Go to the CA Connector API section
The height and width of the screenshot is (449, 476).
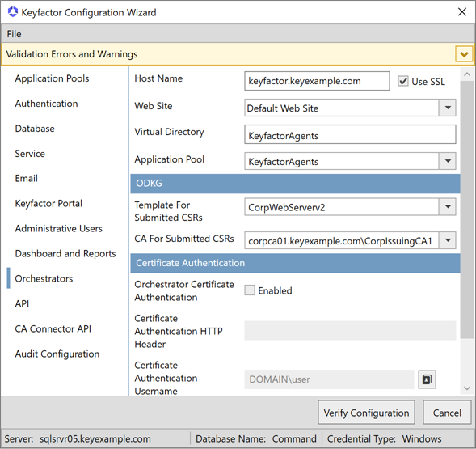(x=53, y=329)
